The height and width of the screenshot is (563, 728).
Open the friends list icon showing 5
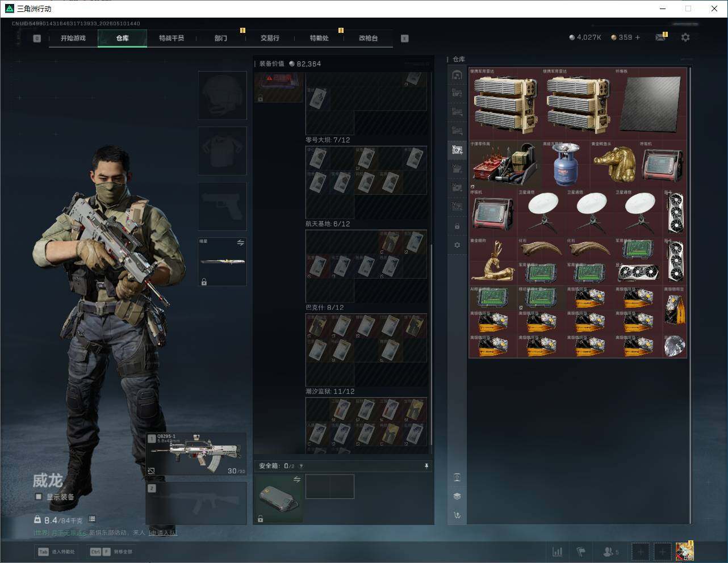point(611,552)
